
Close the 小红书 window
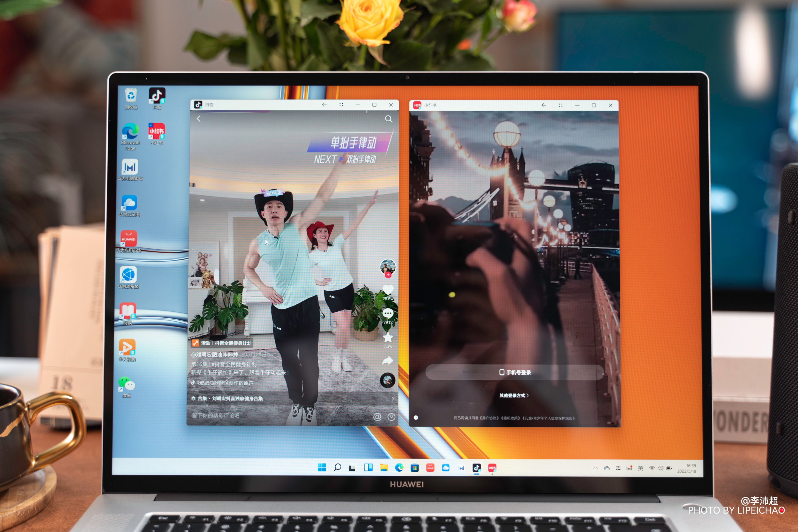coord(610,105)
